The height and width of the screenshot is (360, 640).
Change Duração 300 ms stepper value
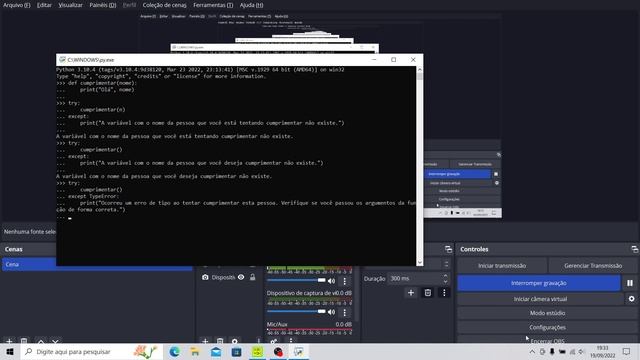(x=445, y=278)
